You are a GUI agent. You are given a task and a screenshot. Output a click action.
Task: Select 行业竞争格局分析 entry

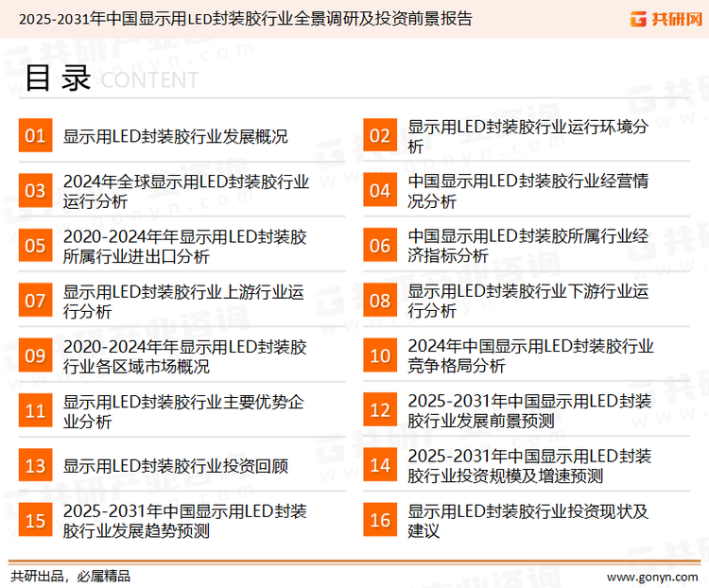pos(530,356)
